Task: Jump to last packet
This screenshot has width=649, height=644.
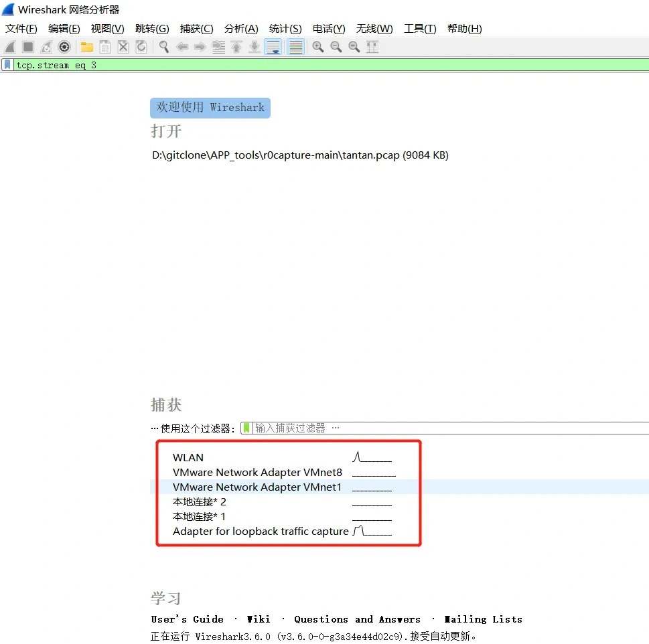Action: 255,47
